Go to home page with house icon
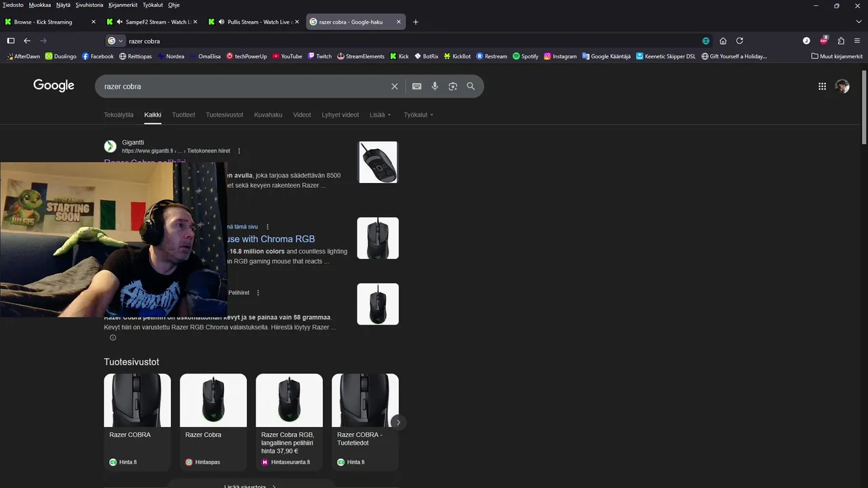The image size is (868, 488). [x=723, y=41]
